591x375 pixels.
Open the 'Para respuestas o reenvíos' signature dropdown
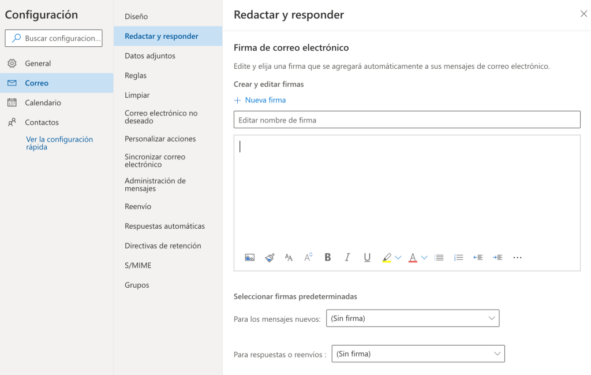point(418,354)
